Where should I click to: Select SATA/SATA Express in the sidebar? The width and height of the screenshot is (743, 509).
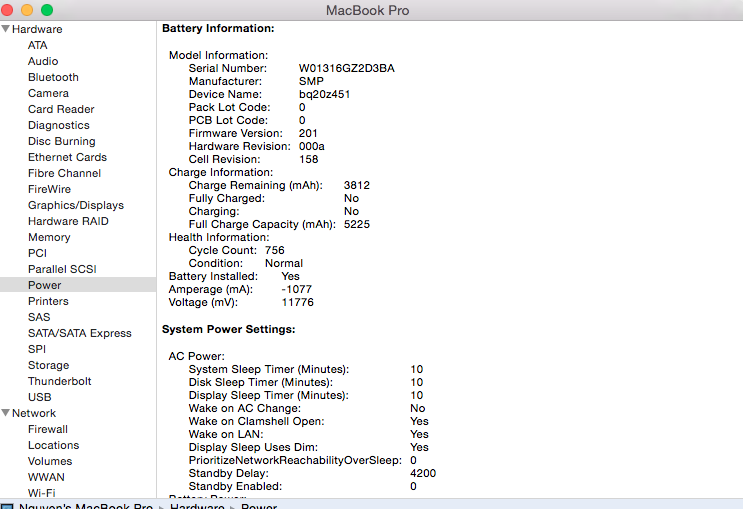click(79, 333)
